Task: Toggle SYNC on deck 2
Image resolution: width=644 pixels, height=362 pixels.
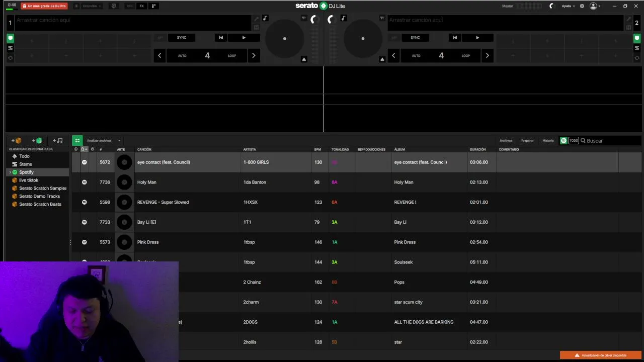Action: (x=415, y=38)
